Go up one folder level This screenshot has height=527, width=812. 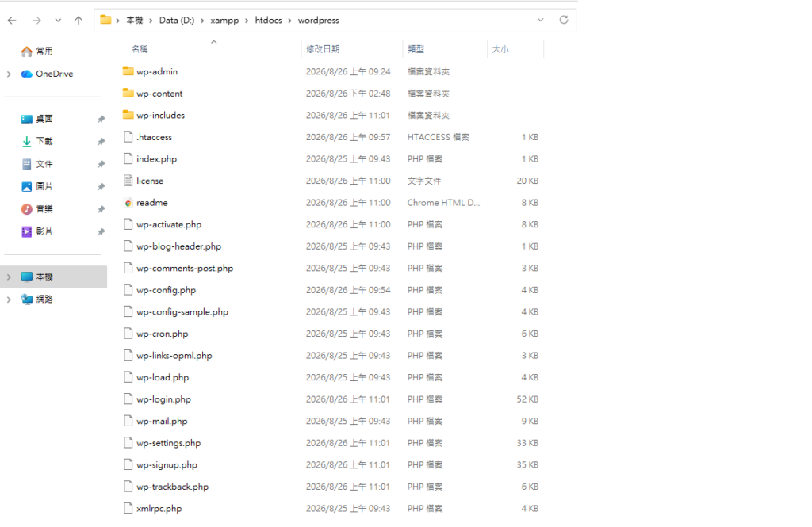[79, 20]
